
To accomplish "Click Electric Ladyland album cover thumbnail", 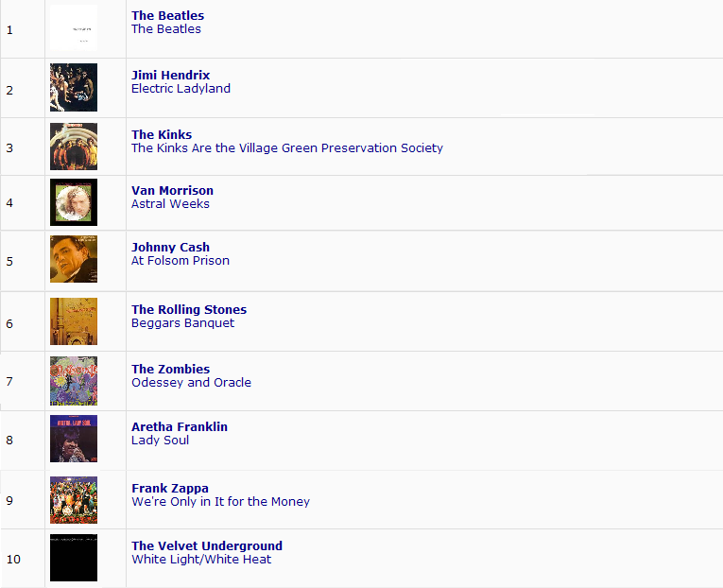I will (74, 87).
